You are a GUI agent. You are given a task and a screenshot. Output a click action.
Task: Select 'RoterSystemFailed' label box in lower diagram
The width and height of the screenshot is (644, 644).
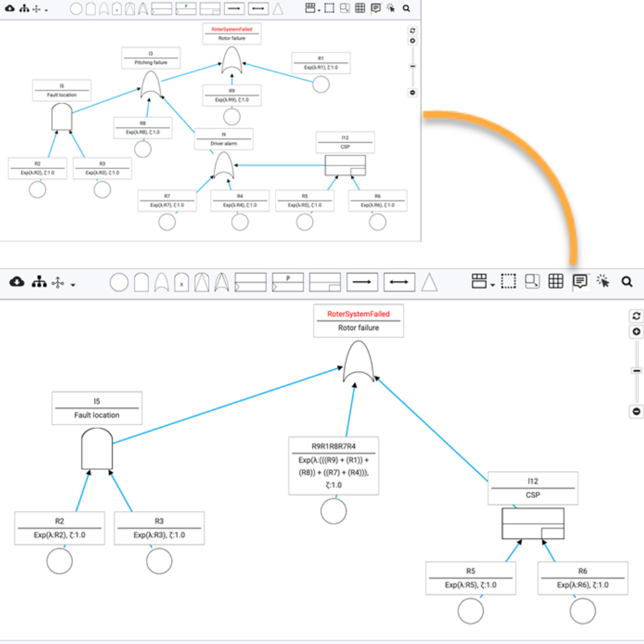358,321
